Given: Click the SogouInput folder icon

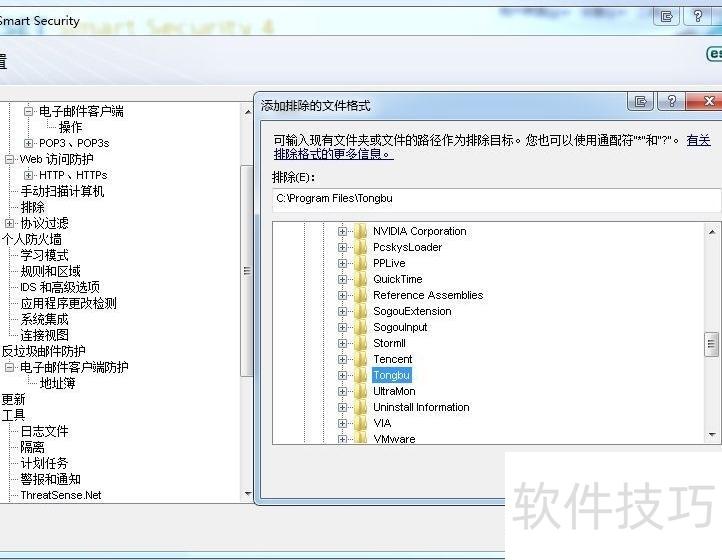Looking at the screenshot, I should click(361, 328).
